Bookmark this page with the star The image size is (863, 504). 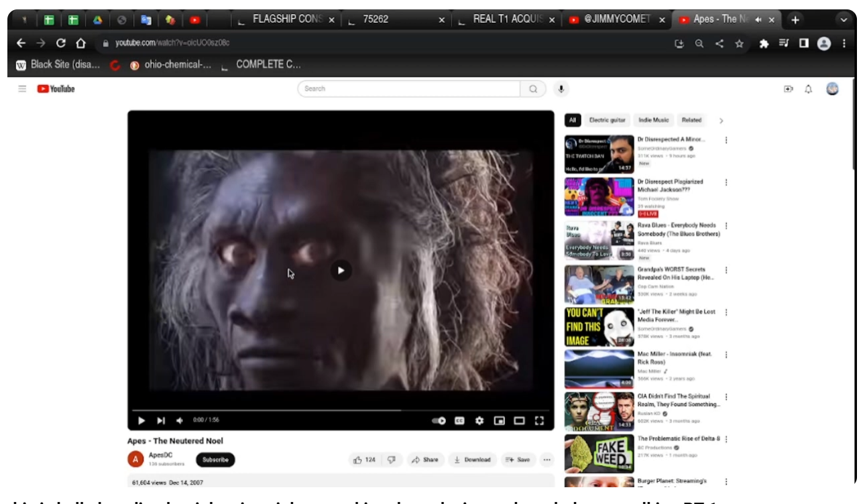point(739,44)
